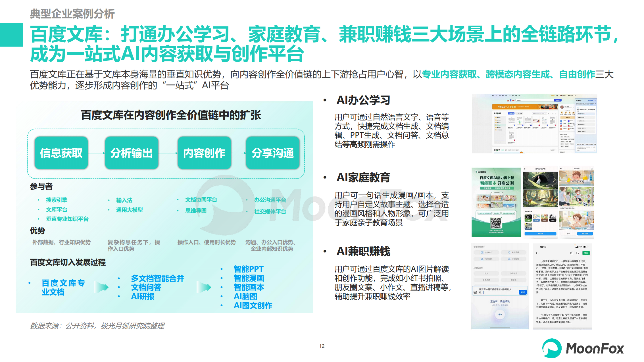Click the 多文档智能合并 bullet
This screenshot has height=362, width=644.
click(x=157, y=278)
